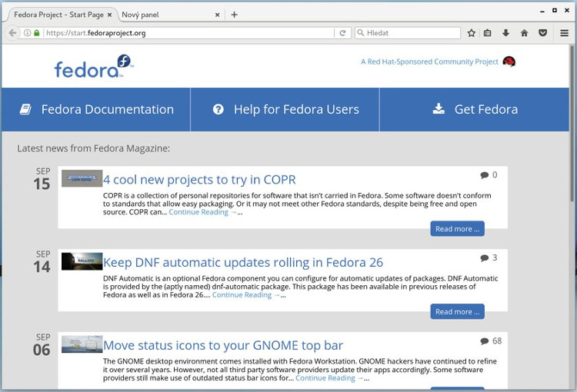This screenshot has width=577, height=392.
Task: Click Continue Reading in GNOME article
Action: coord(329,378)
